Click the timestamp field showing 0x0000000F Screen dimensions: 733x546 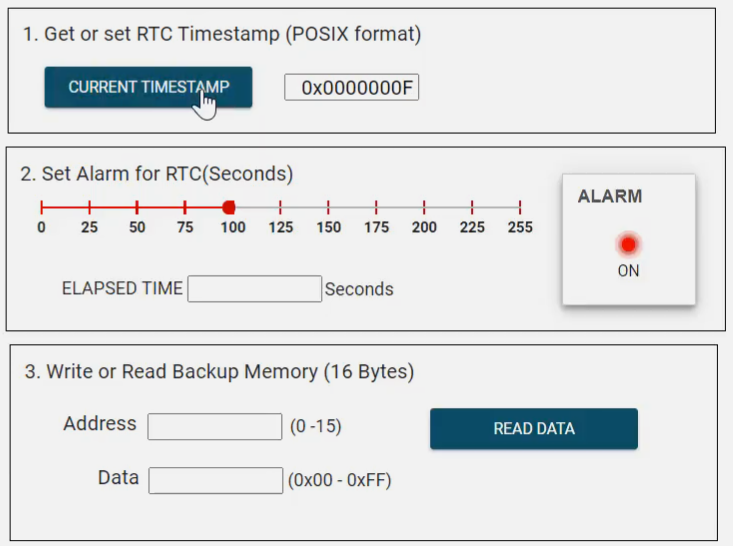pyautogui.click(x=351, y=88)
